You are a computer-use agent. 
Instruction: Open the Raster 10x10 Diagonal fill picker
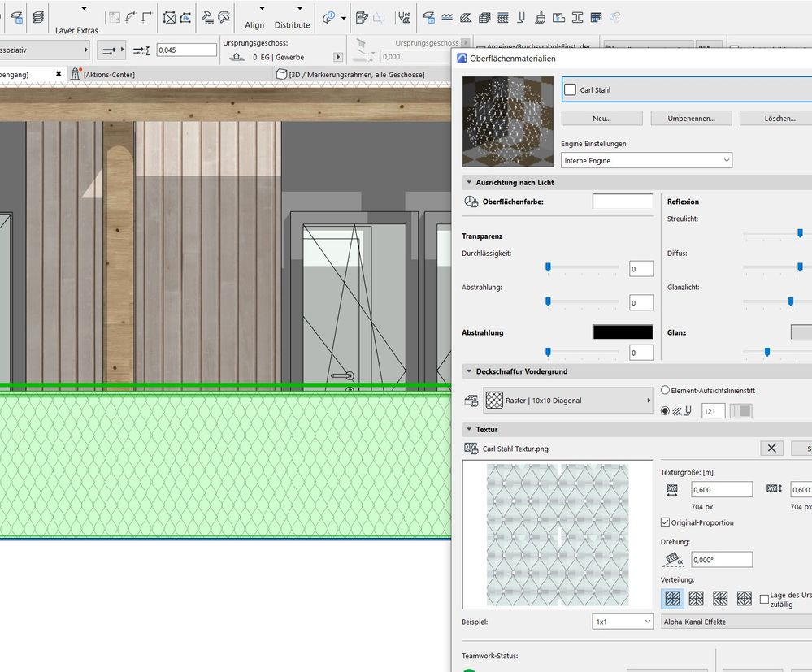coord(567,401)
